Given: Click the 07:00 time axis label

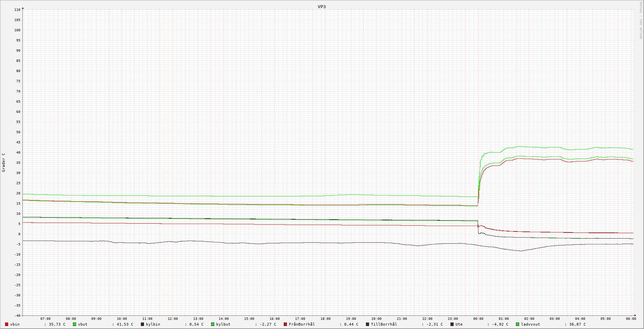Looking at the screenshot, I should [45, 319].
